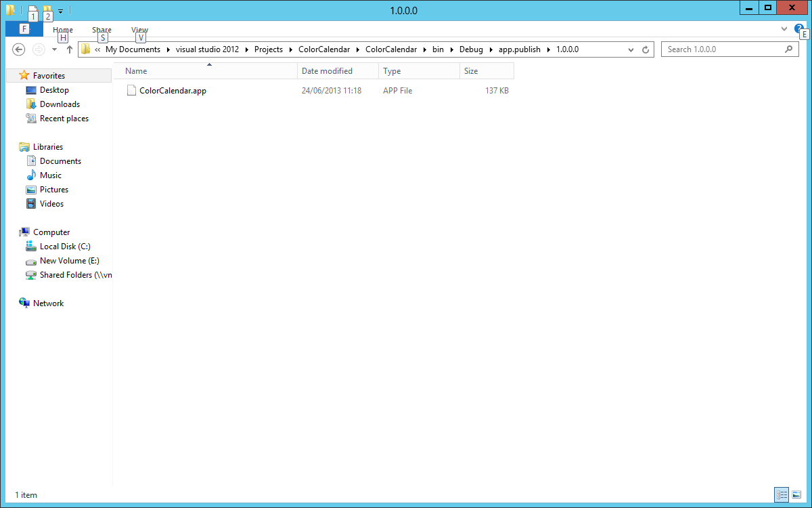Viewport: 812px width, 508px height.
Task: Click the New folder quick access icon
Action: point(47,10)
